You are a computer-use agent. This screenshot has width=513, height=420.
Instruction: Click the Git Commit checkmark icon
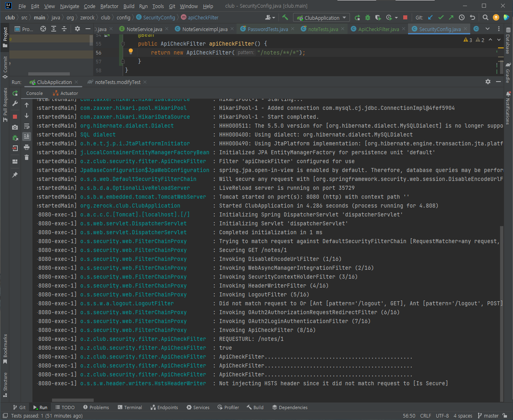click(441, 17)
